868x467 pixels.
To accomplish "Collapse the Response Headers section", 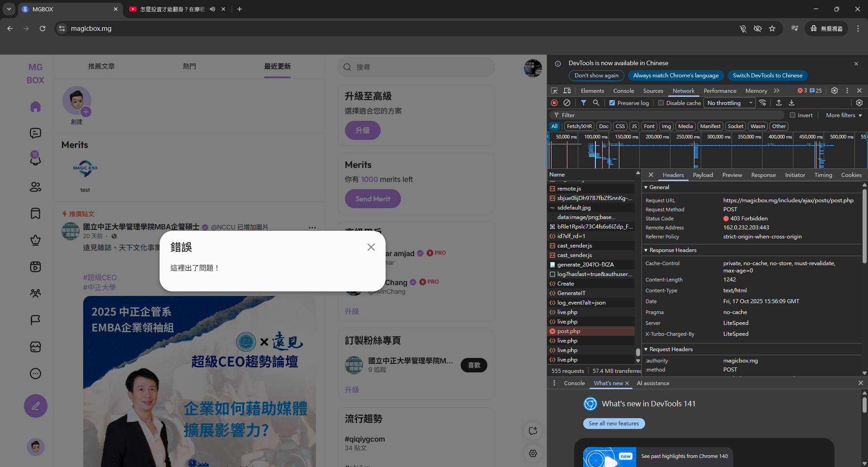I will tap(646, 250).
